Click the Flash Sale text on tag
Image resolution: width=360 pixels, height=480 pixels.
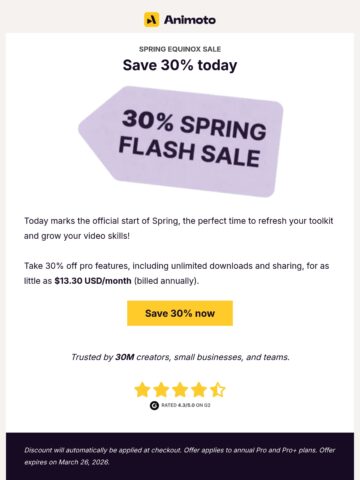tap(189, 154)
